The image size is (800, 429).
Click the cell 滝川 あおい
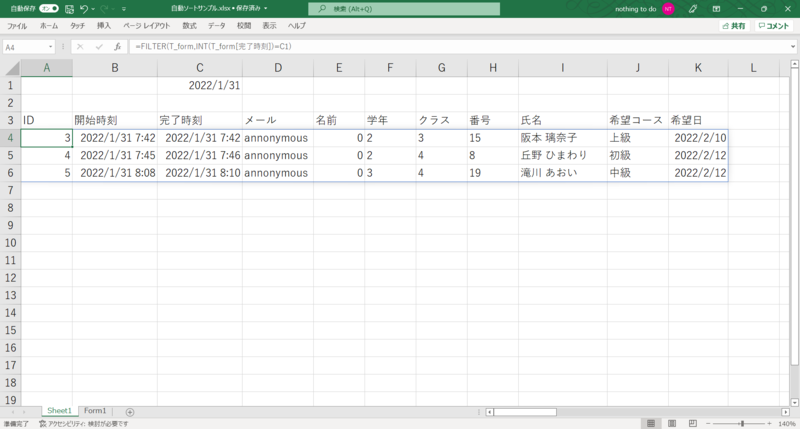(563, 173)
